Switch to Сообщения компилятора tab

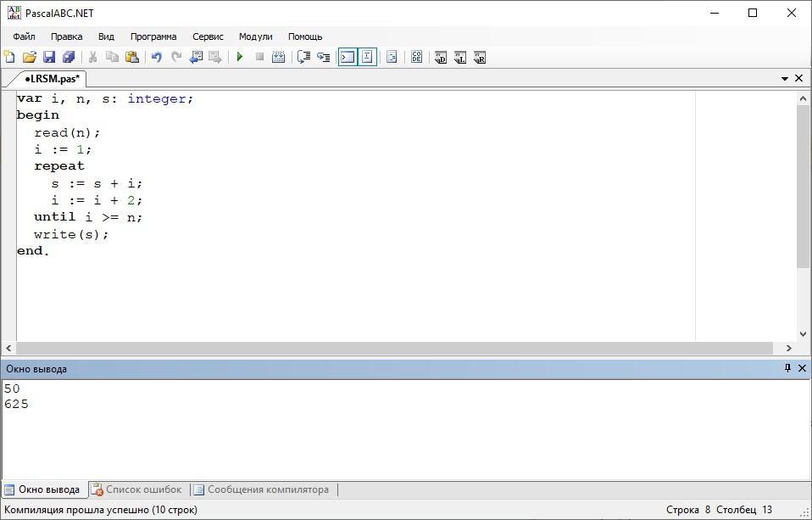pyautogui.click(x=262, y=489)
